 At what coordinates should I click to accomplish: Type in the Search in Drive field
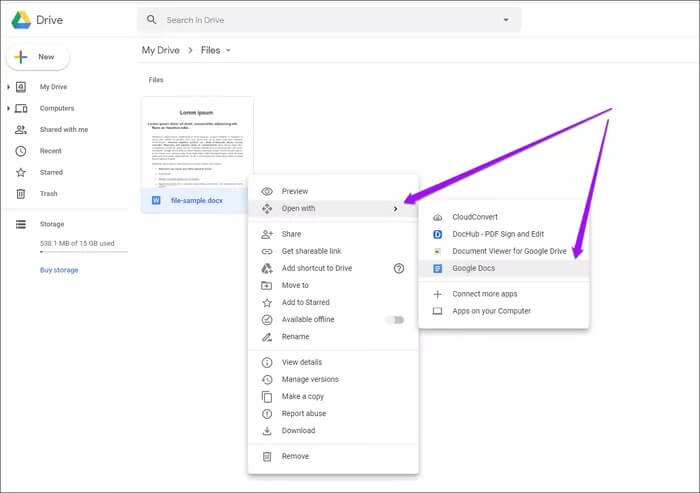pos(320,20)
